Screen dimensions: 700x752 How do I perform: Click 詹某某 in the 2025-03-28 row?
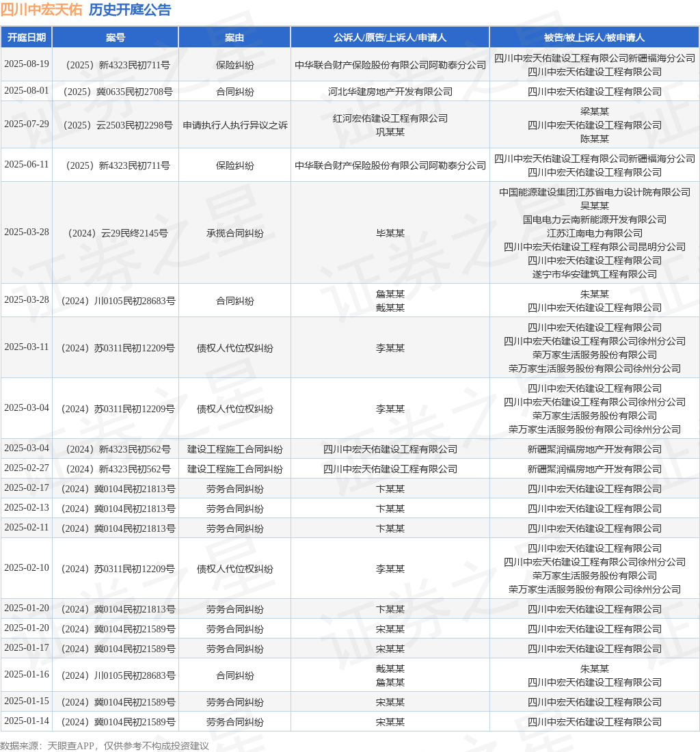390,294
